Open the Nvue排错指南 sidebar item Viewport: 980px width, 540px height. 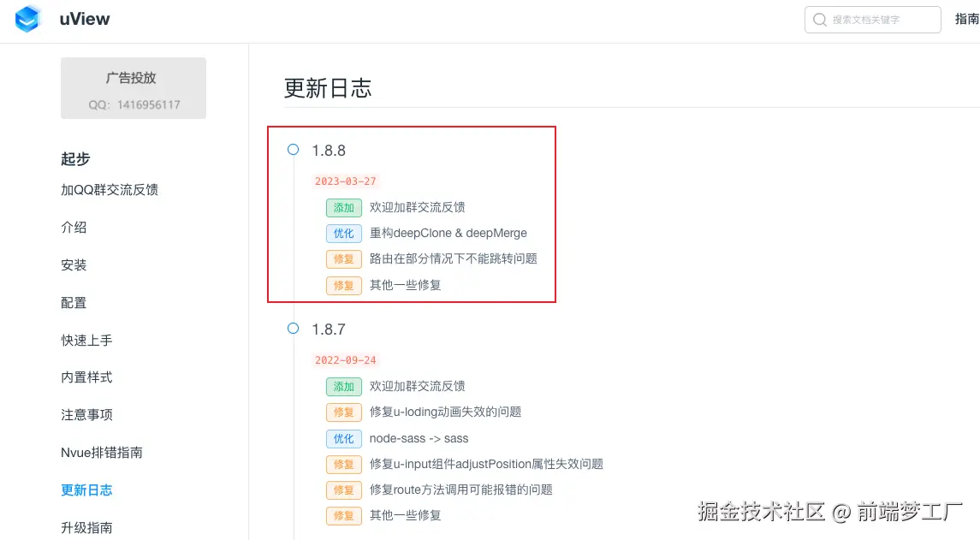(102, 453)
